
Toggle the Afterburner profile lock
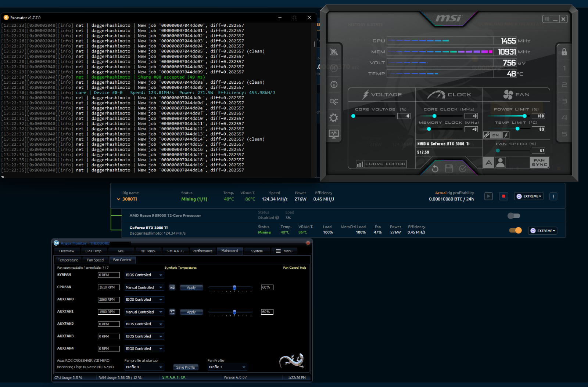(564, 52)
